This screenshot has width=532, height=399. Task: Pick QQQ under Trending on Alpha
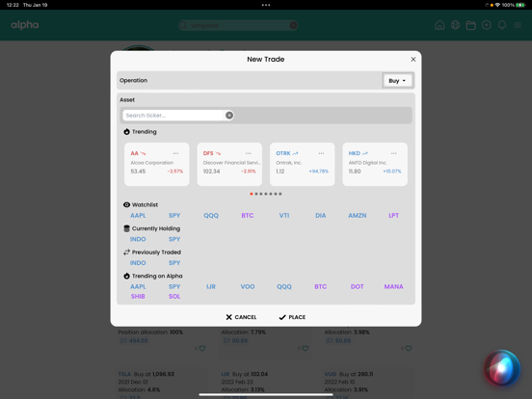click(284, 286)
